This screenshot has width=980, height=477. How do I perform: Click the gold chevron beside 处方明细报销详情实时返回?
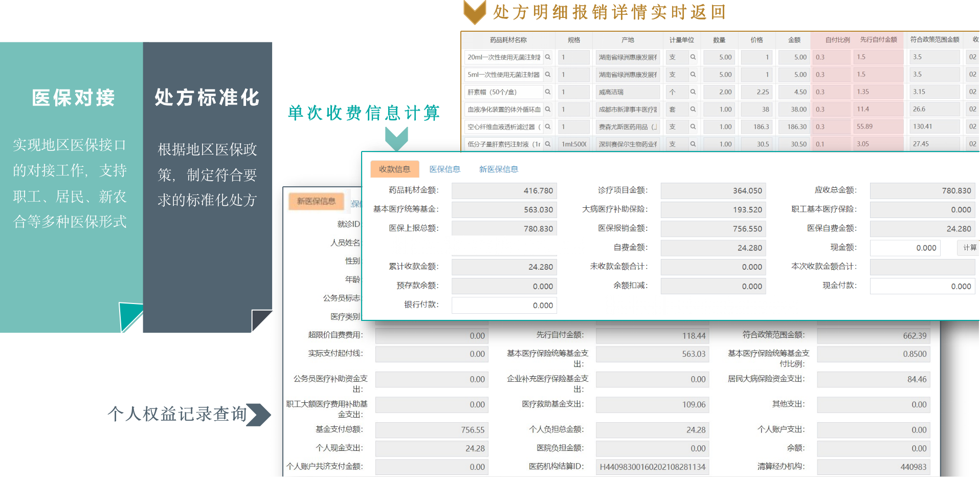(x=474, y=12)
